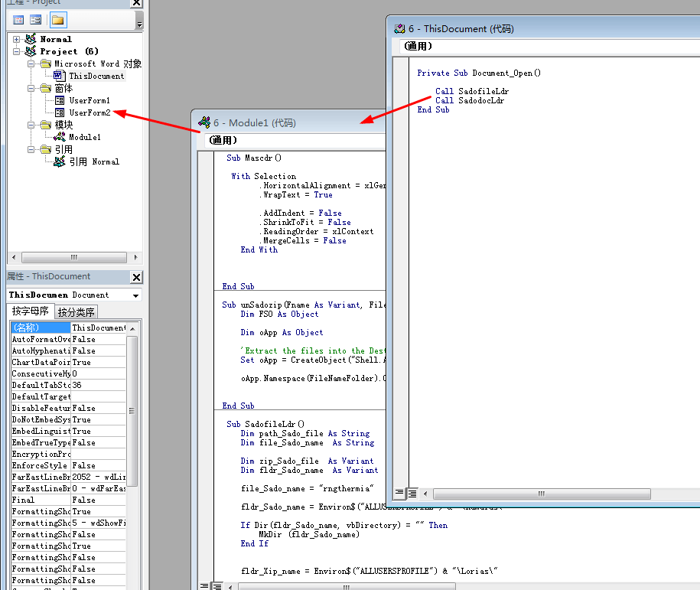Image resolution: width=700 pixels, height=590 pixels.
Task: Click Properties list vertical scrollbar thumb
Action: tap(132, 411)
